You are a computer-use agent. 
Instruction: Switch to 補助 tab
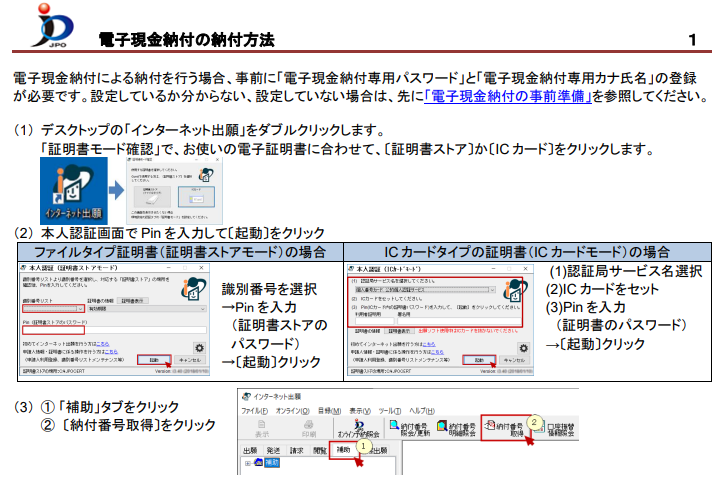coord(343,450)
